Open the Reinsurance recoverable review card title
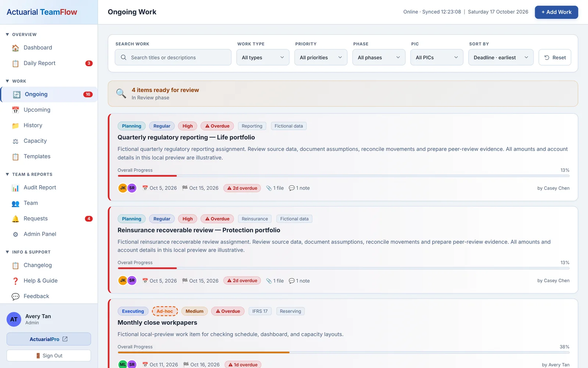This screenshot has height=368, width=588. [199, 230]
